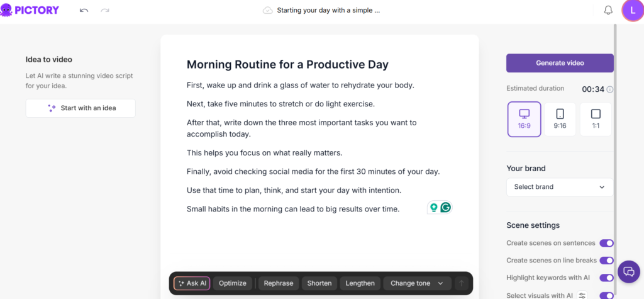Toggle Create scenes on sentences
Viewport: 644px width, 299px height.
coord(606,243)
